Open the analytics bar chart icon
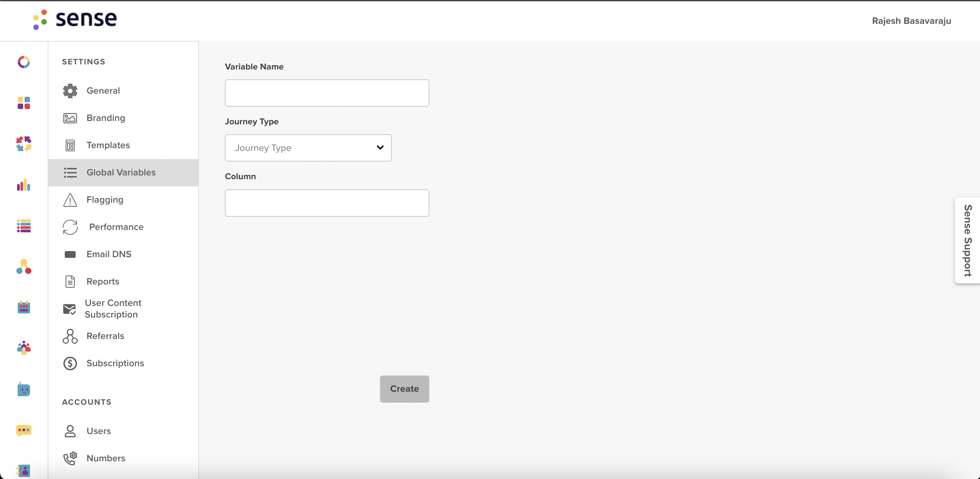Image resolution: width=980 pixels, height=479 pixels. point(24,185)
